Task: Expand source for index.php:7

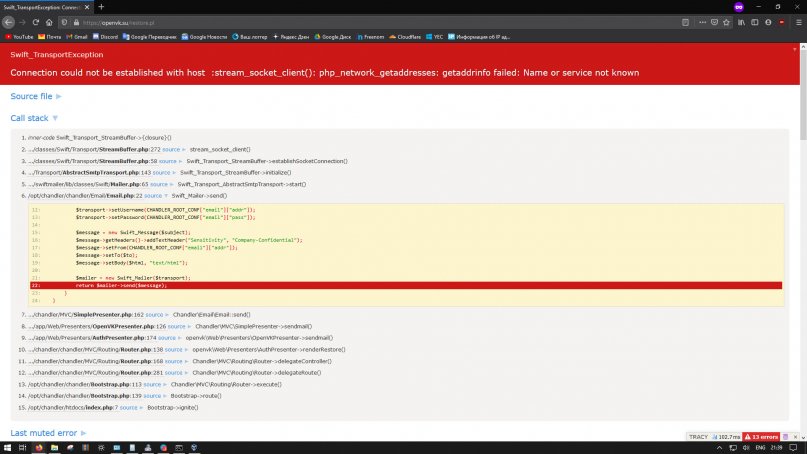Action: (131, 408)
